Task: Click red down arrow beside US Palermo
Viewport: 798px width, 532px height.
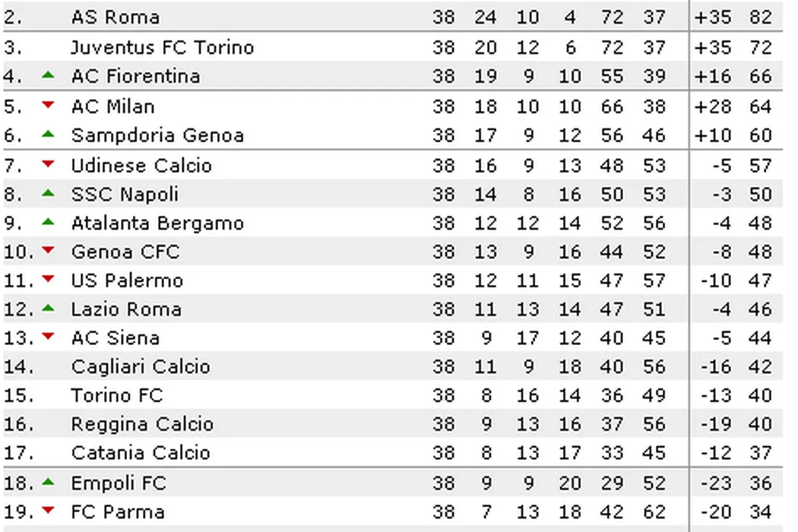Action: tap(49, 279)
